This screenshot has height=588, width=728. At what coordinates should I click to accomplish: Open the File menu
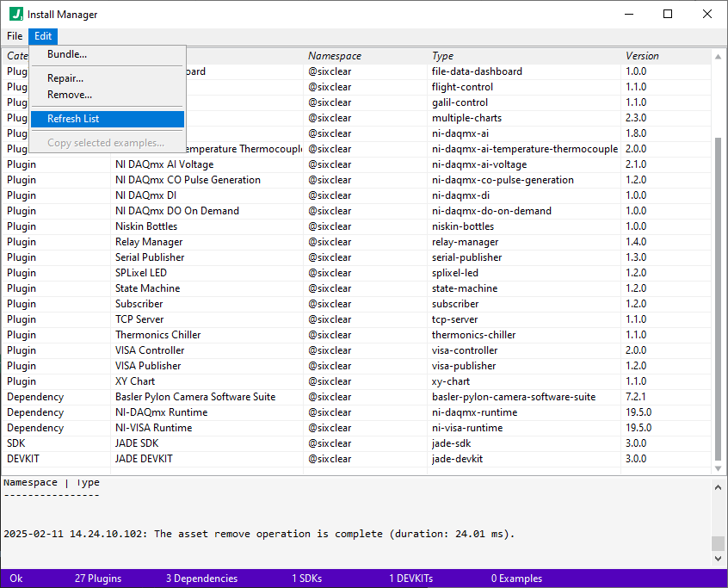point(14,36)
